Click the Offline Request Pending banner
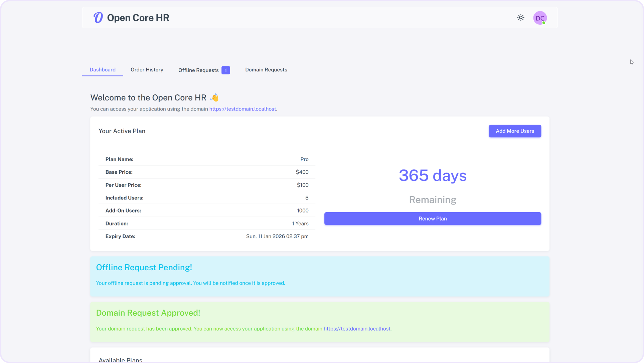This screenshot has height=363, width=644. coord(144,267)
